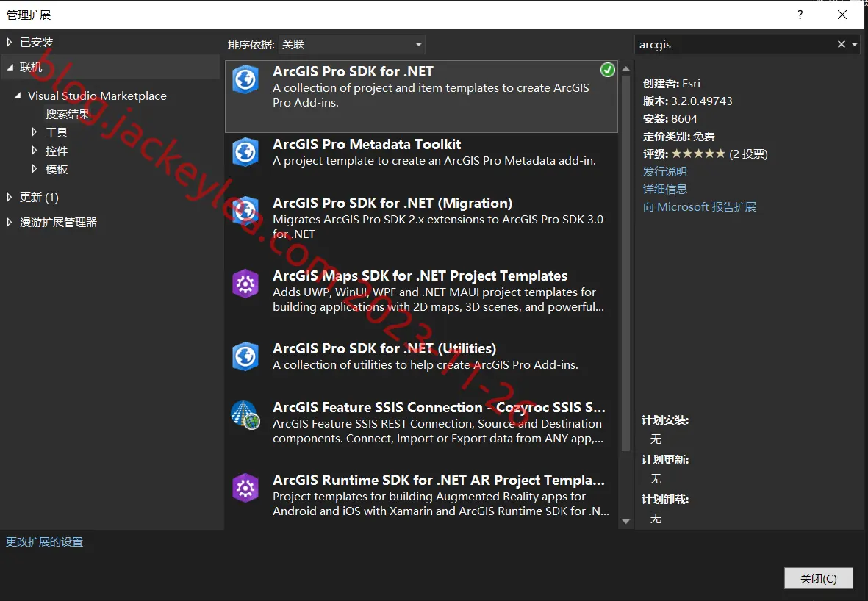This screenshot has height=601, width=868.
Task: Expand the 已安装 tree node
Action: [10, 42]
